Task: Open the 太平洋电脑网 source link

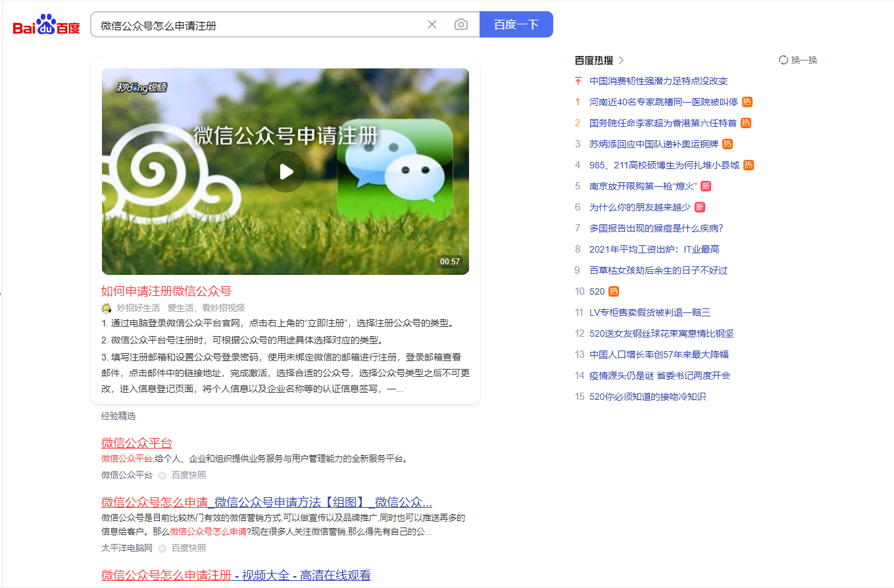Action: click(127, 548)
